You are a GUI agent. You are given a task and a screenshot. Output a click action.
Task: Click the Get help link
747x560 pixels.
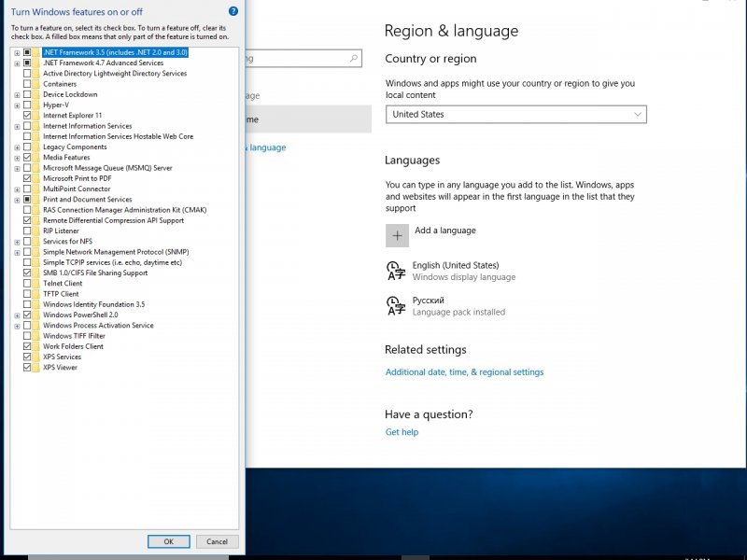[x=402, y=432]
